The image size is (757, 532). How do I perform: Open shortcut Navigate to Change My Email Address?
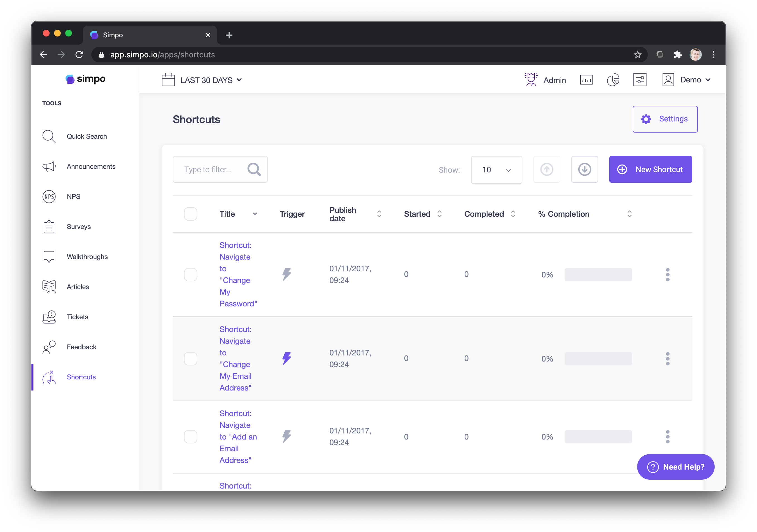tap(236, 358)
